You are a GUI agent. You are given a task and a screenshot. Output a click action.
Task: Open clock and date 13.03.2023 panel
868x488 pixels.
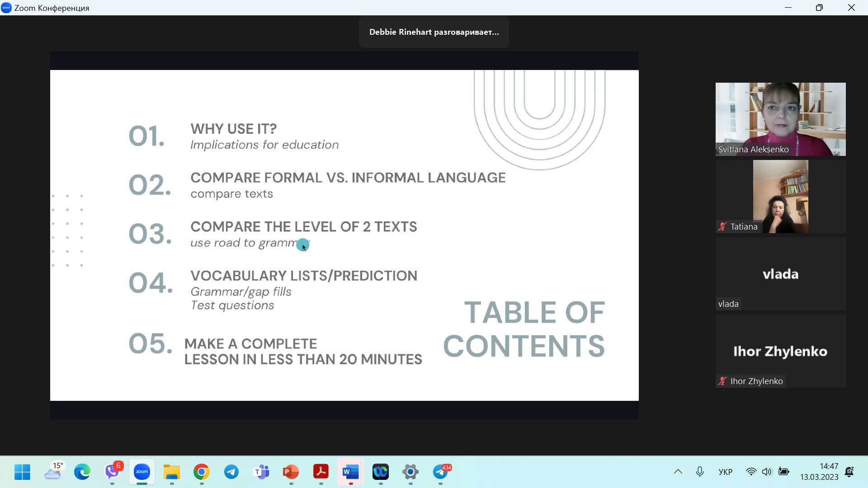coord(819,472)
